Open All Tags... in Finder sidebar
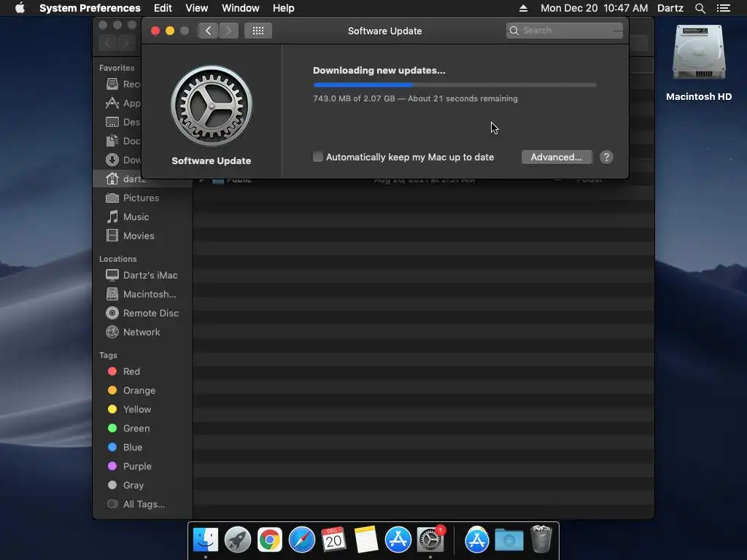 pyautogui.click(x=144, y=505)
